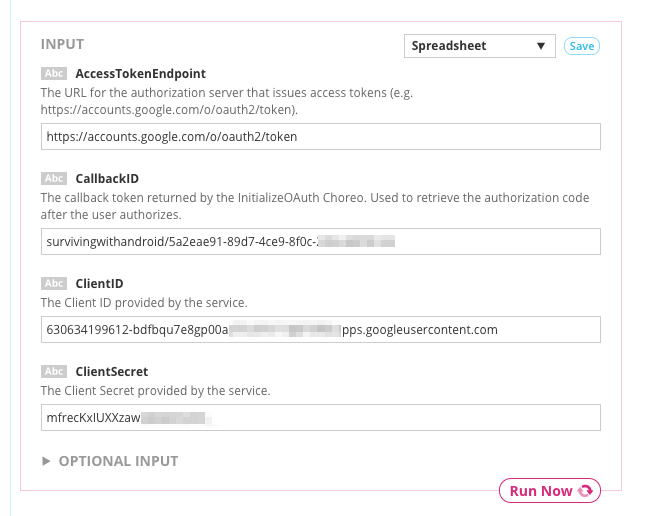Click into the CallbackID text field
Viewport: 649px width, 516px height.
point(321,242)
